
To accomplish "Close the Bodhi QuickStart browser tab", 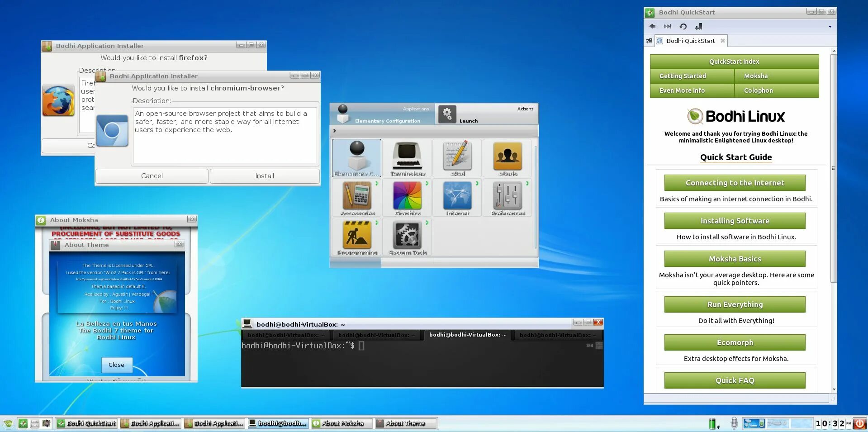I will click(x=723, y=41).
